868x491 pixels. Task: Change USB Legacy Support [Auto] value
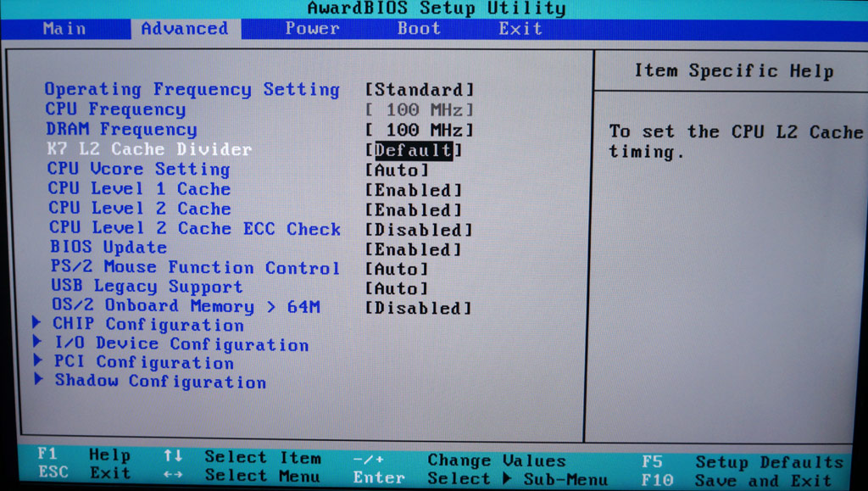click(x=397, y=288)
